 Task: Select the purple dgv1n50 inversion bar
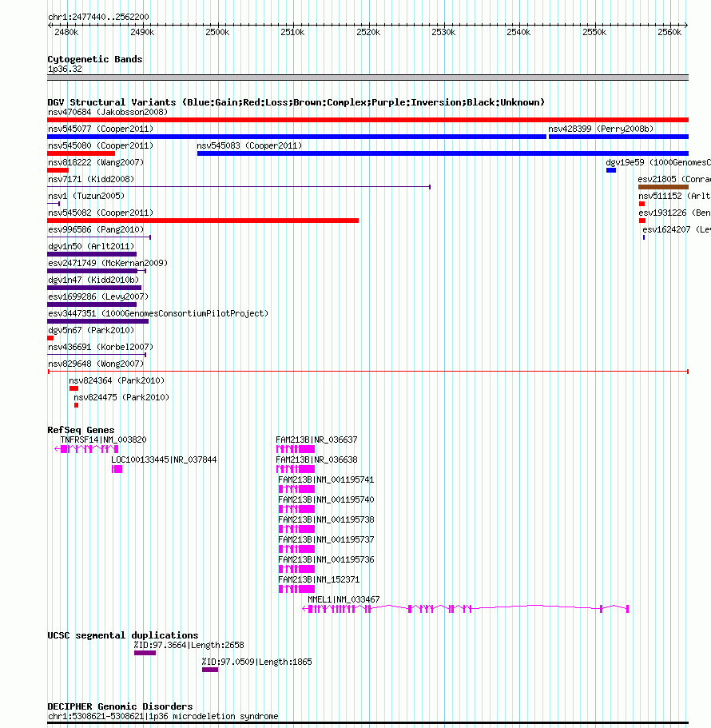pos(92,254)
